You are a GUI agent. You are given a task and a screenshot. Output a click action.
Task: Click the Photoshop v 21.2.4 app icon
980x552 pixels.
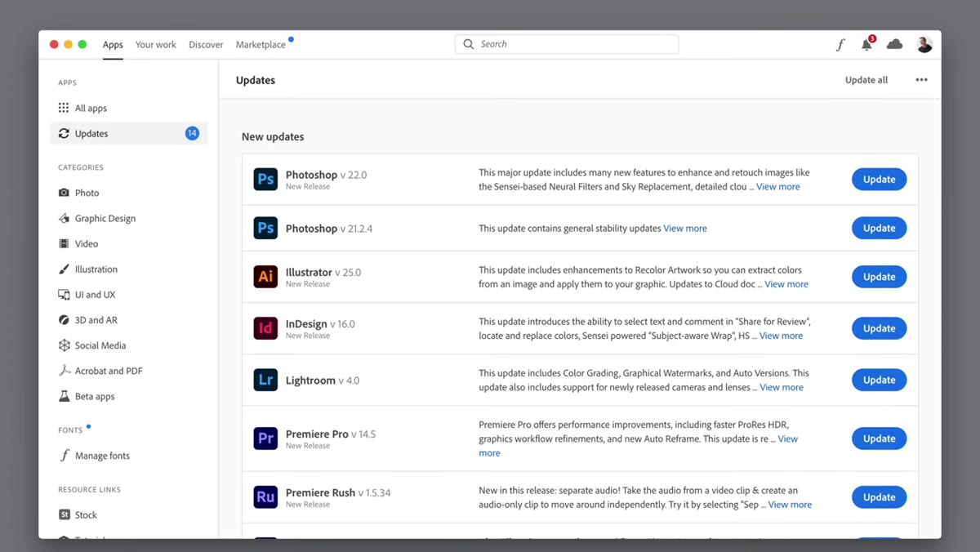tap(265, 228)
